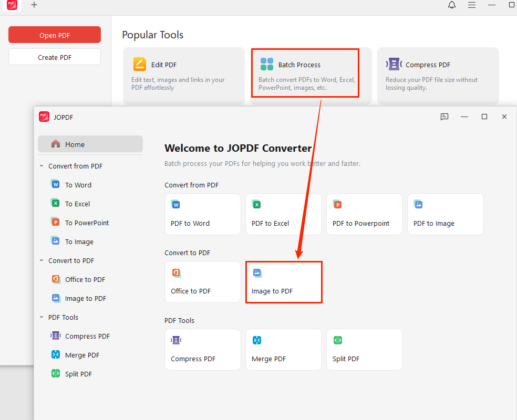Select Compress PDF in sidebar
The width and height of the screenshot is (517, 420).
coord(87,336)
